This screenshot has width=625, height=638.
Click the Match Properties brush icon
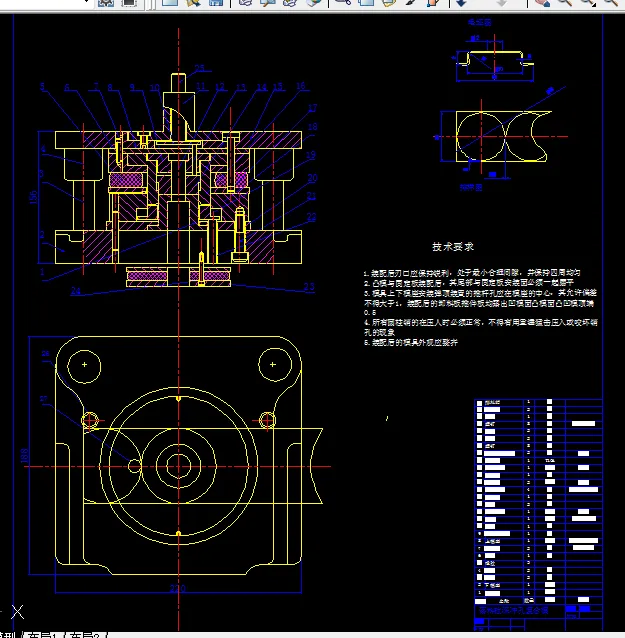[x=411, y=2]
